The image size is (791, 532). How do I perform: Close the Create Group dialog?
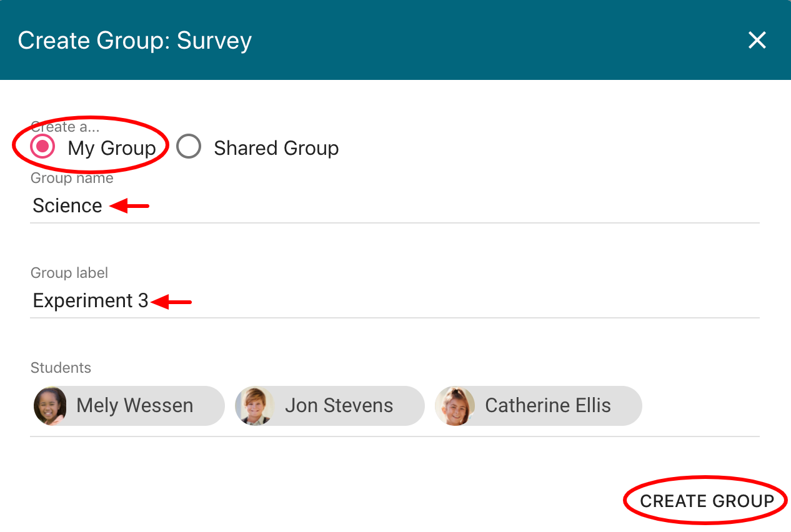(757, 41)
